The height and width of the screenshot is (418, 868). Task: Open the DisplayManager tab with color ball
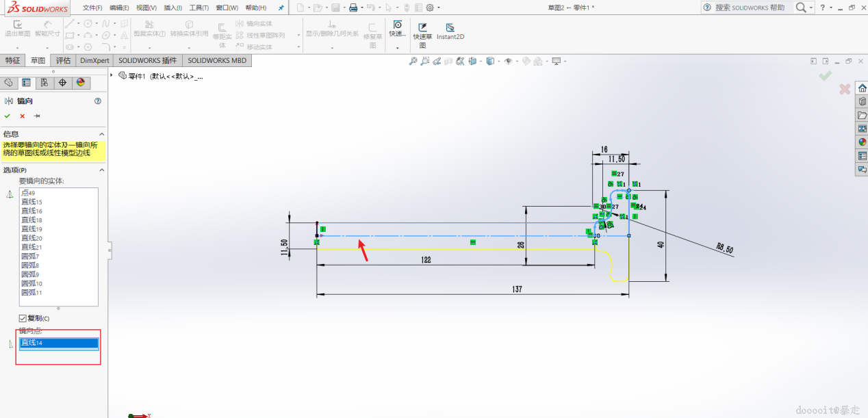81,83
